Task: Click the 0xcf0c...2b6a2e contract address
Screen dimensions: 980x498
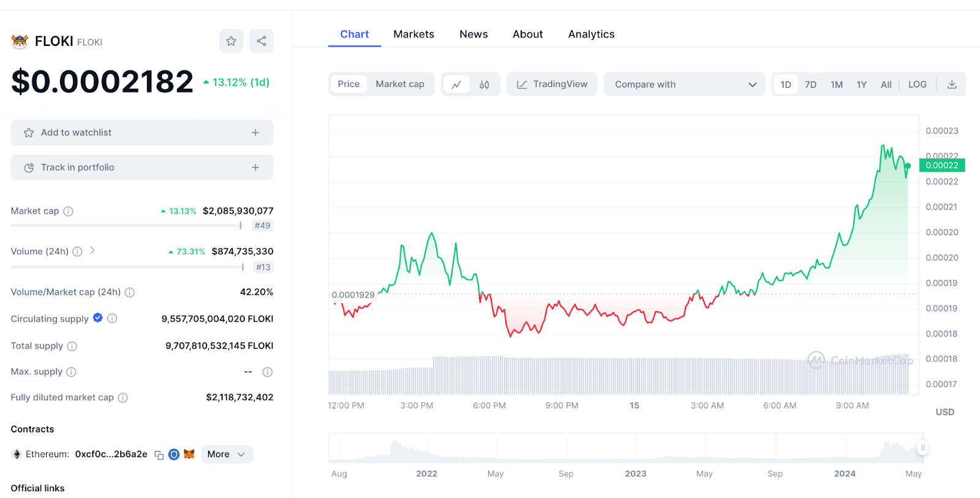Action: click(111, 454)
